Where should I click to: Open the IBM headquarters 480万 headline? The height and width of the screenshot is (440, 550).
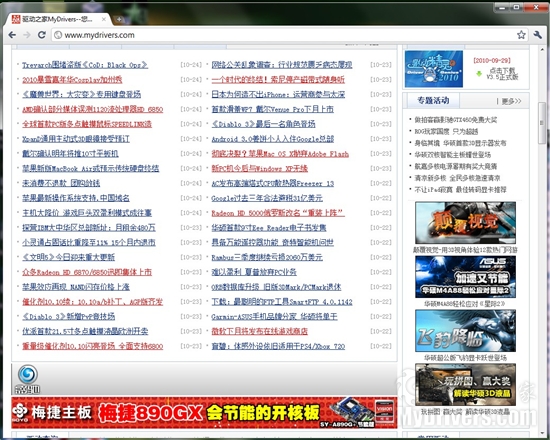pos(89,227)
